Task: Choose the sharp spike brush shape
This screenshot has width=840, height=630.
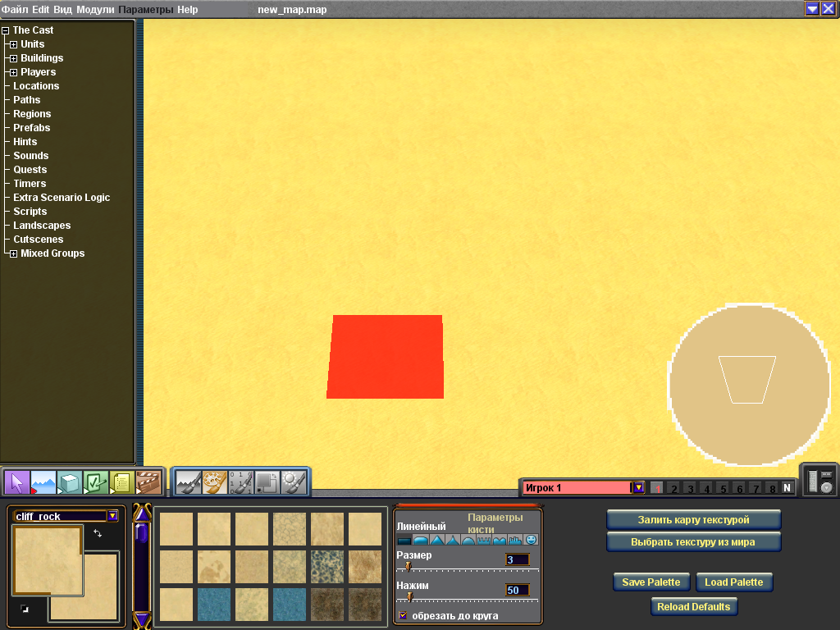Action: coord(453,540)
